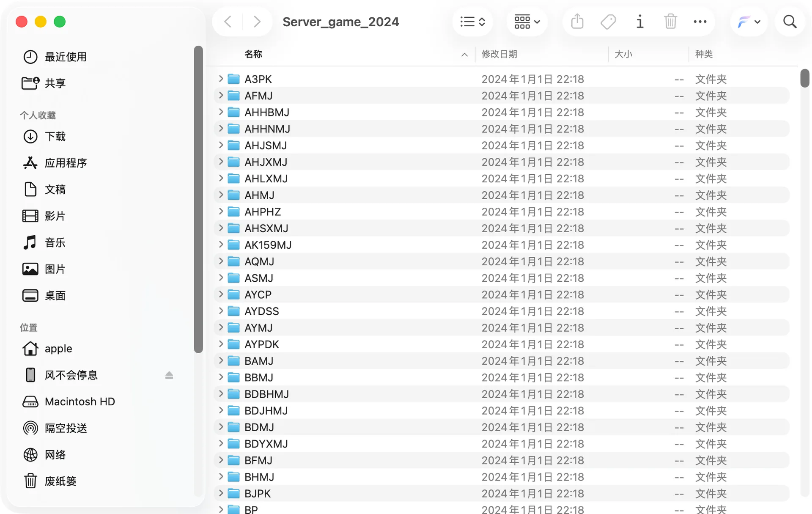Screen dimensions: 812x514
Task: Open 文稿 in the sidebar
Action: (x=55, y=189)
